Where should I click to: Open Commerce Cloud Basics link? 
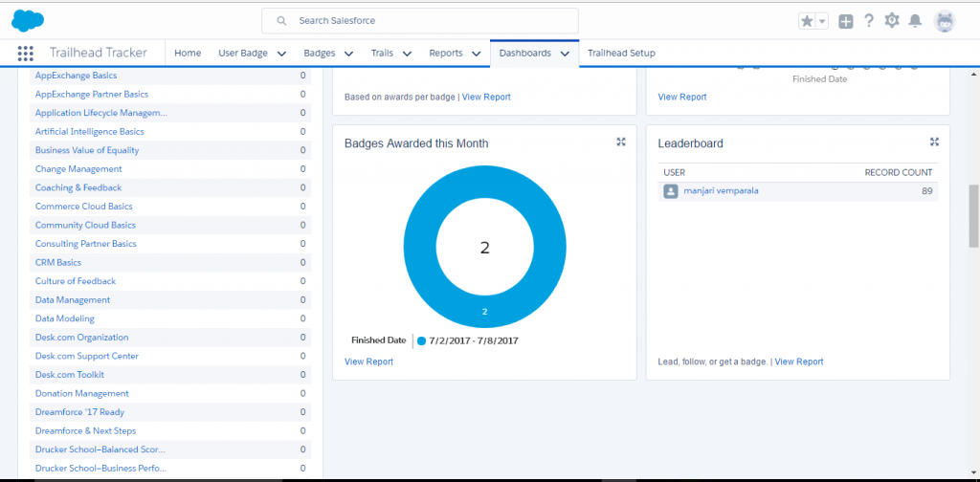click(84, 207)
